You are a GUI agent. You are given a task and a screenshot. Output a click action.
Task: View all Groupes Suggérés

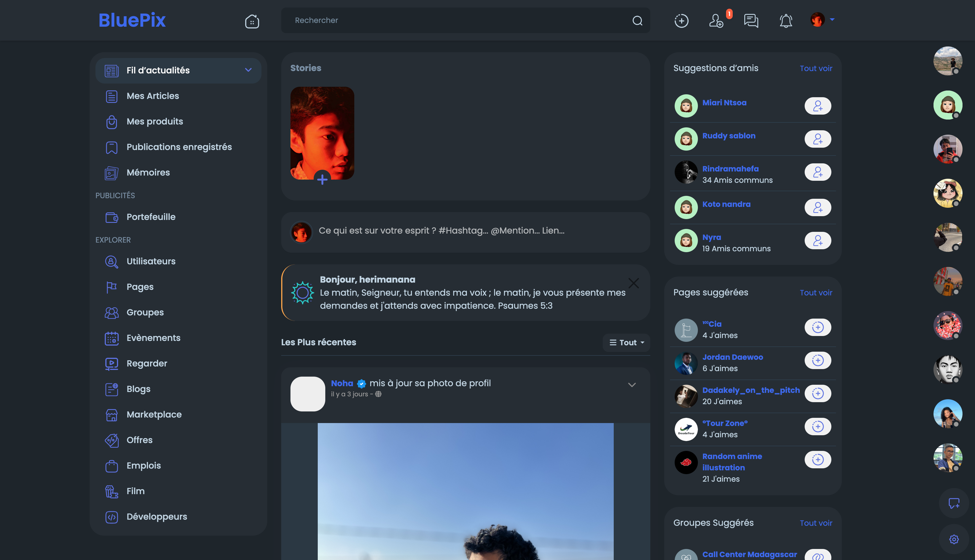[816, 523]
